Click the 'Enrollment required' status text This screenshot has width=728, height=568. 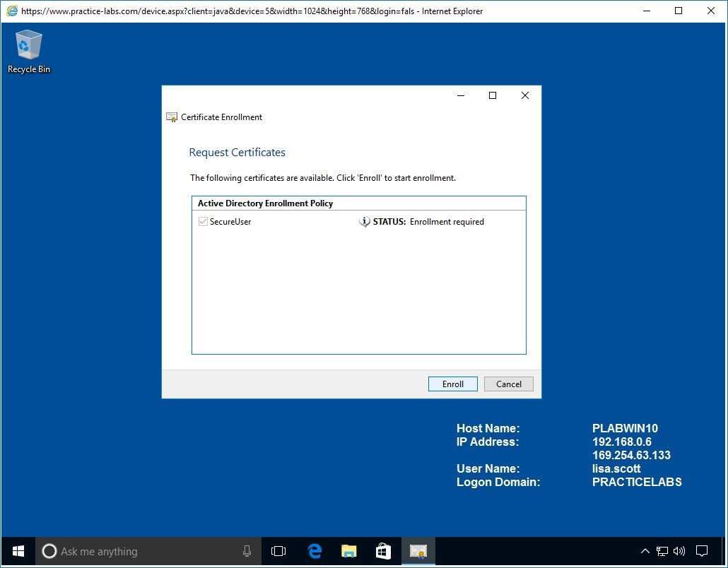[x=447, y=222]
